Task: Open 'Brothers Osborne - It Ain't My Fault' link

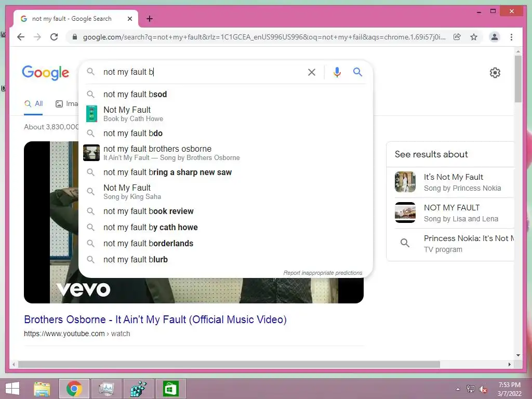Action: [155, 320]
